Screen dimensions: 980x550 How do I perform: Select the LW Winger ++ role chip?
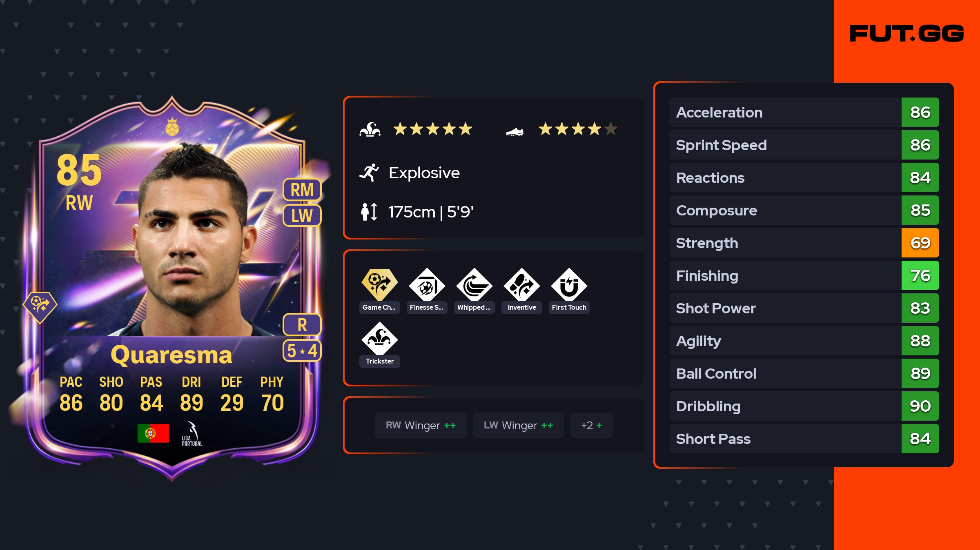[x=518, y=425]
